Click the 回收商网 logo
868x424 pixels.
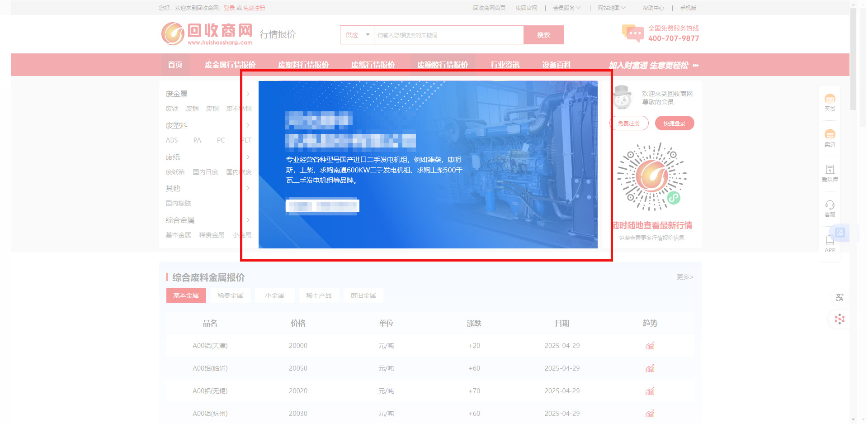207,34
